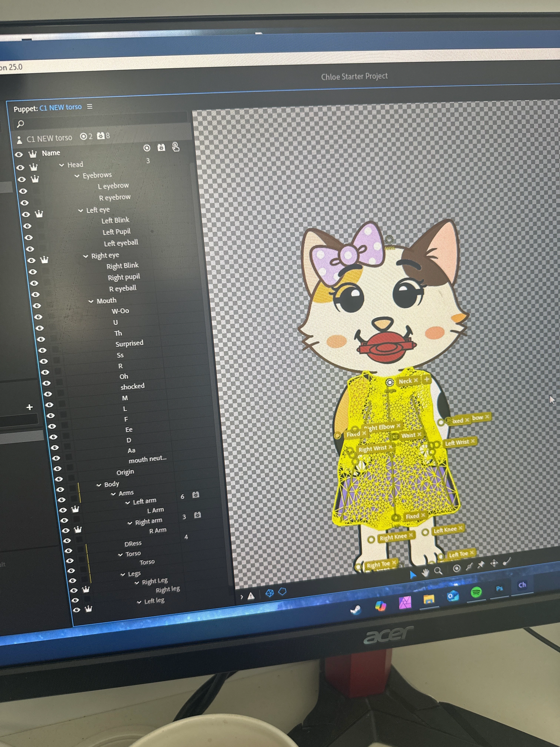Collapse the Mouth group
This screenshot has width=560, height=747.
click(91, 301)
